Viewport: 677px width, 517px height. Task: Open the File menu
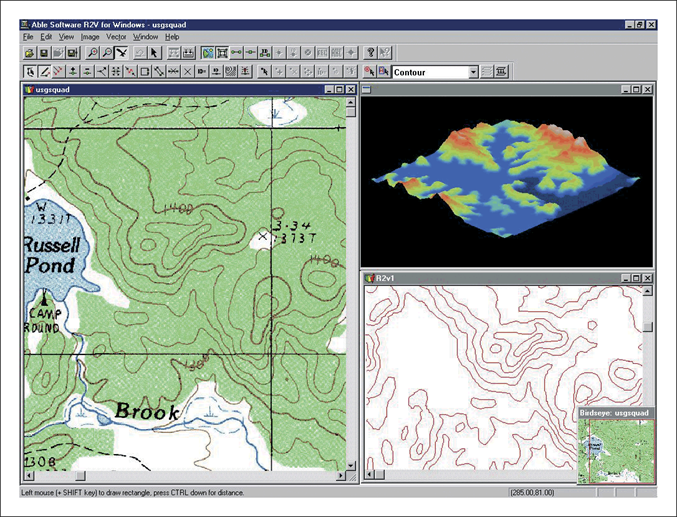point(28,36)
